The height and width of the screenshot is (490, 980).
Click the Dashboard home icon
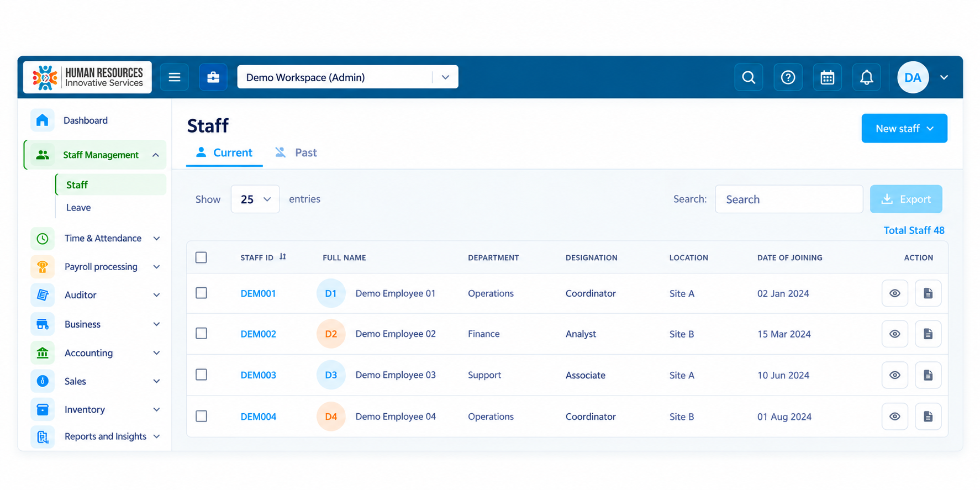click(x=43, y=120)
